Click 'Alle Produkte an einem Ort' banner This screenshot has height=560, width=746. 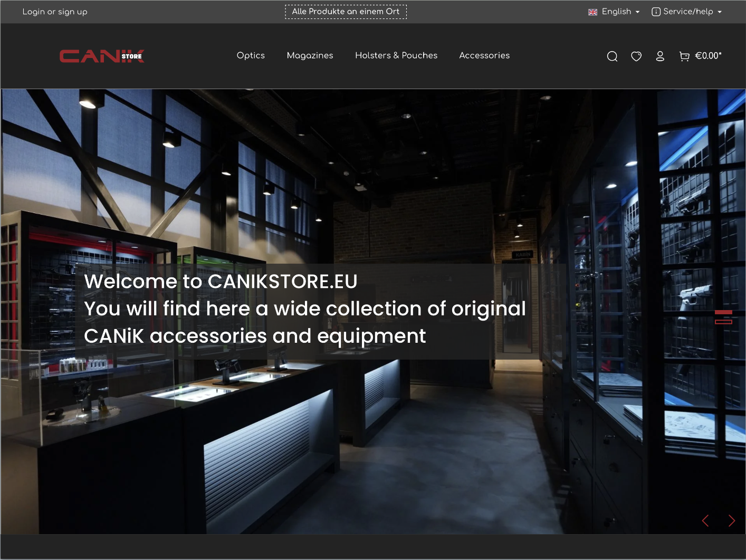click(x=346, y=11)
